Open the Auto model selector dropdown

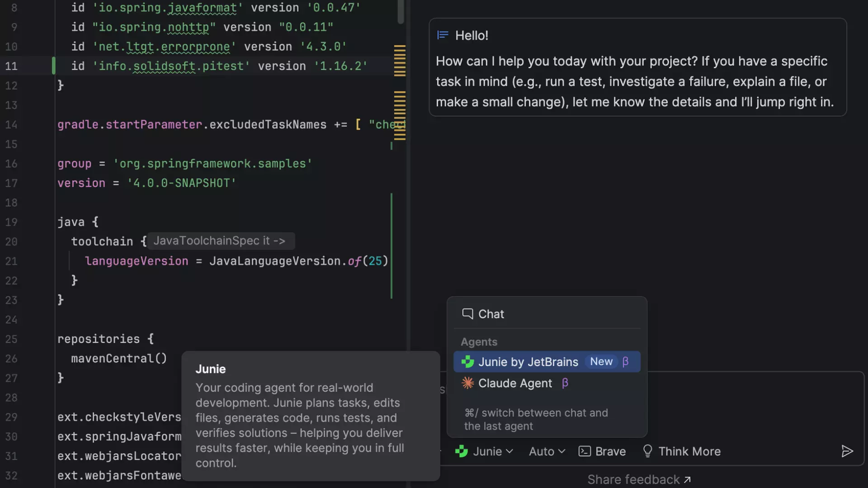tap(547, 451)
